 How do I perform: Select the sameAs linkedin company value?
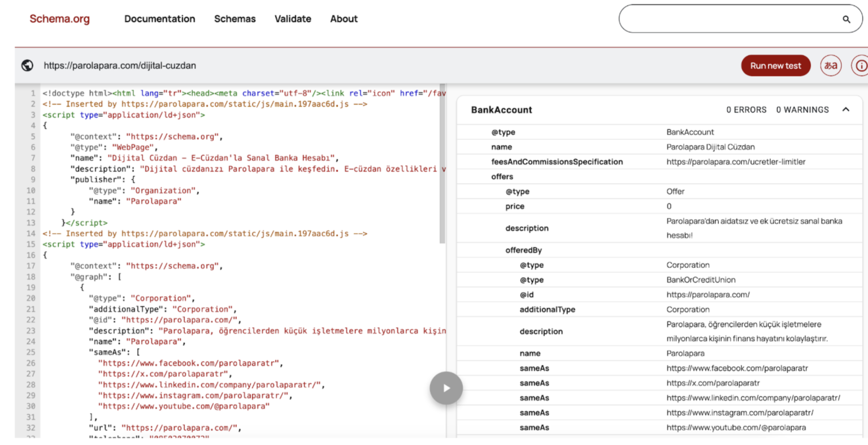pyautogui.click(x=753, y=398)
